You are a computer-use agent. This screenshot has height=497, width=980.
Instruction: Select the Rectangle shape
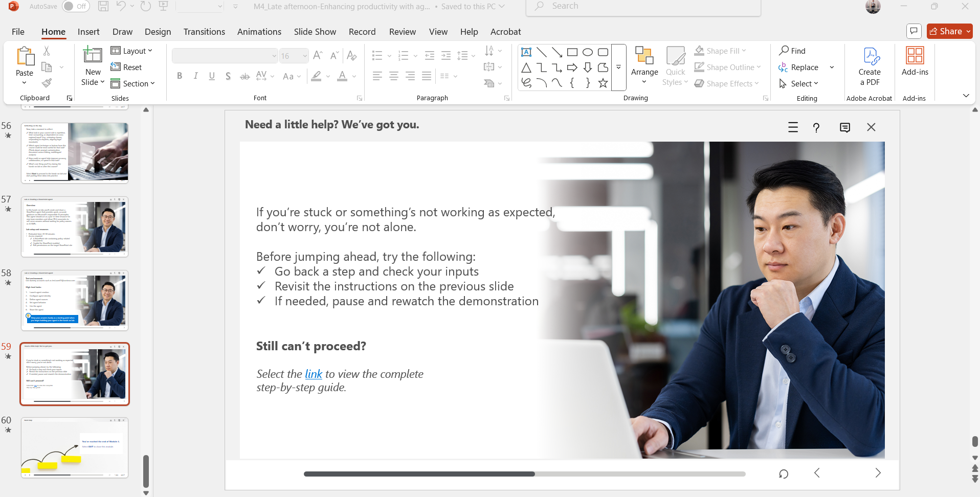572,52
